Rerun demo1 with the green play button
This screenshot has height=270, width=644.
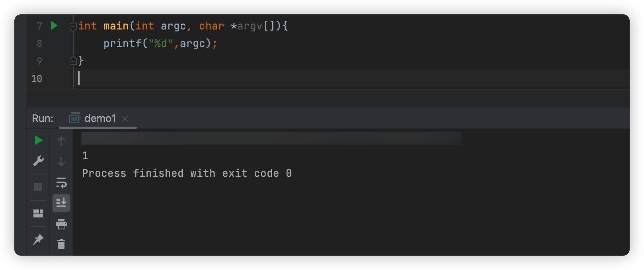click(x=38, y=140)
